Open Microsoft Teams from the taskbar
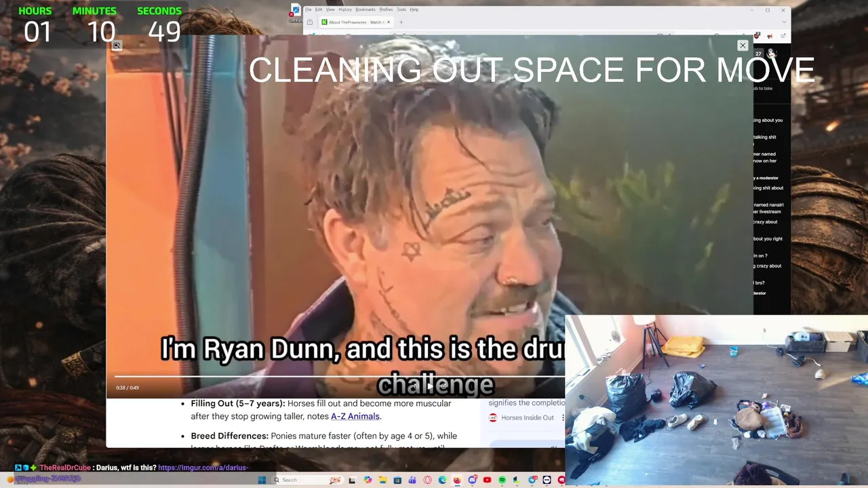This screenshot has width=868, height=488. click(x=412, y=480)
